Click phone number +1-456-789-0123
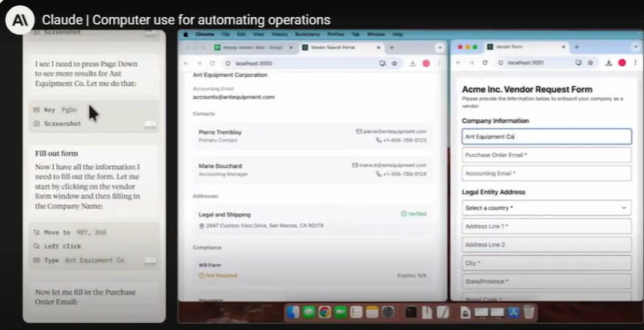The height and width of the screenshot is (330, 644). [405, 140]
